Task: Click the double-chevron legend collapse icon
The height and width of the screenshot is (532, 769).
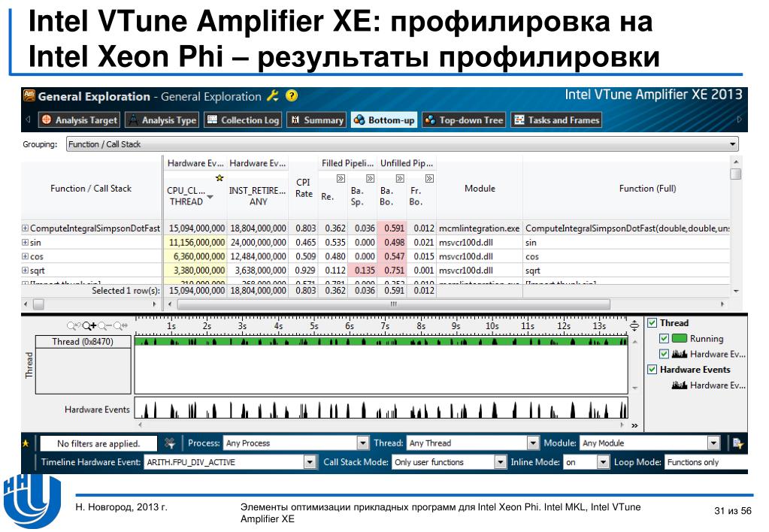Action: tap(634, 425)
